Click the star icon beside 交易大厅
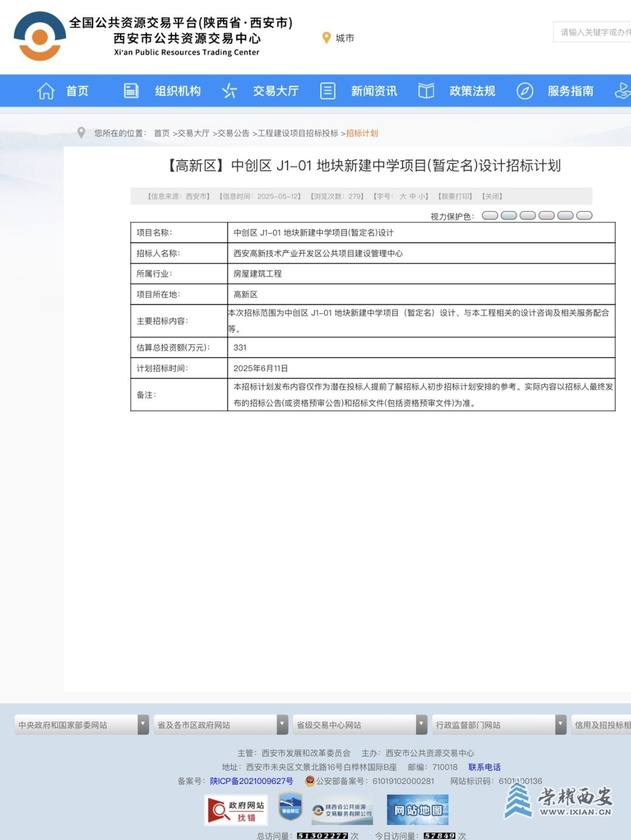The width and height of the screenshot is (631, 840). (229, 91)
